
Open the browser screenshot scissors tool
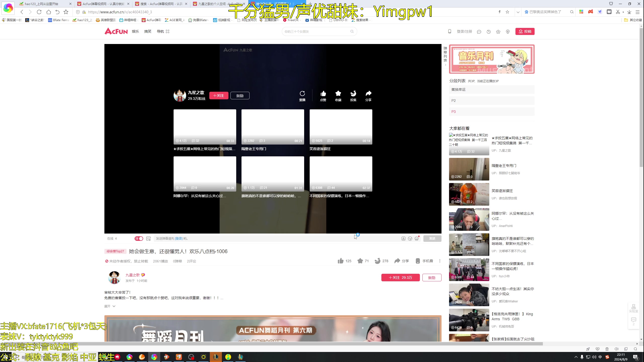(618, 12)
